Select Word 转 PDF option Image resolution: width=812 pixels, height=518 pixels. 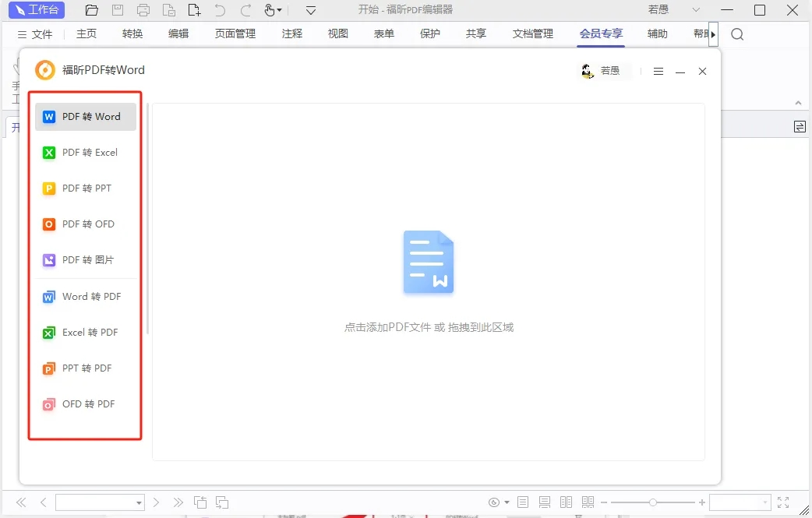click(x=86, y=297)
